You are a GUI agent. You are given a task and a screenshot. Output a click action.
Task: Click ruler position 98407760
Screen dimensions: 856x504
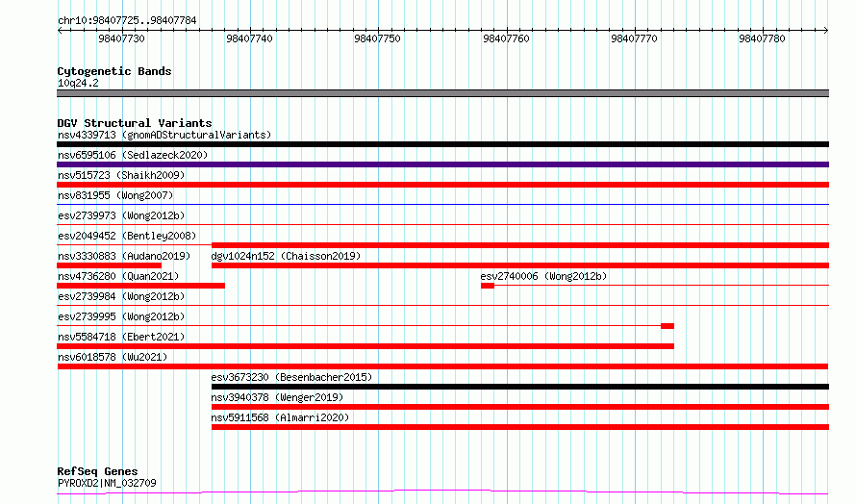coord(506,38)
